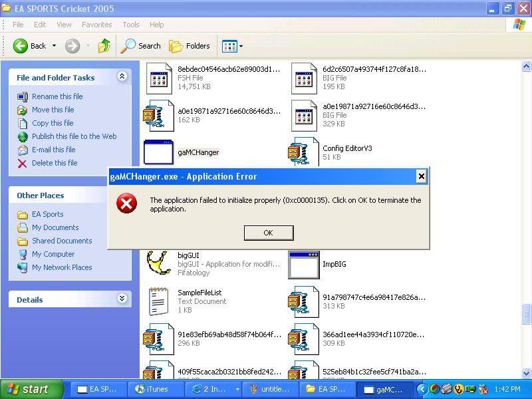
Task: Open My Documents from Other Places
Action: click(55, 227)
